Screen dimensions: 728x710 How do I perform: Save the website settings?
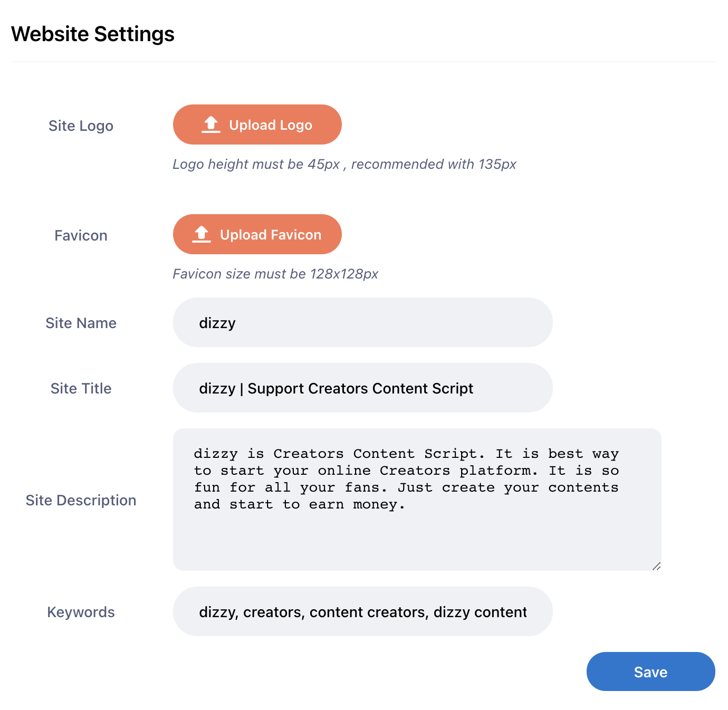coord(650,671)
